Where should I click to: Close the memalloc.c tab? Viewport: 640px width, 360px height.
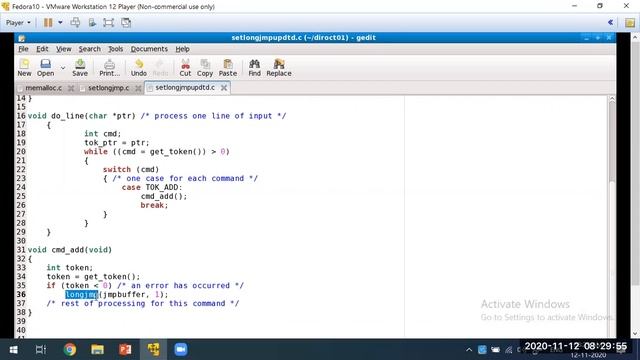click(x=71, y=88)
